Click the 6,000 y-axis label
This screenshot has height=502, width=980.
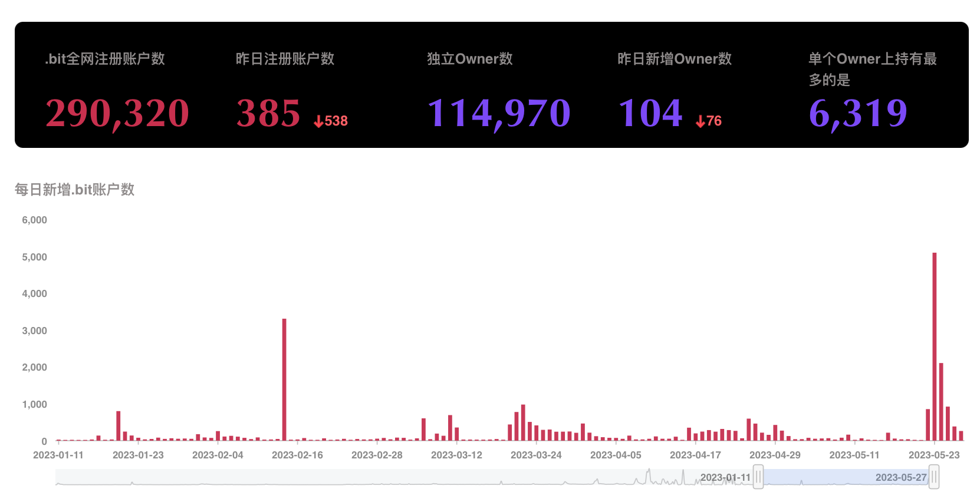click(34, 220)
